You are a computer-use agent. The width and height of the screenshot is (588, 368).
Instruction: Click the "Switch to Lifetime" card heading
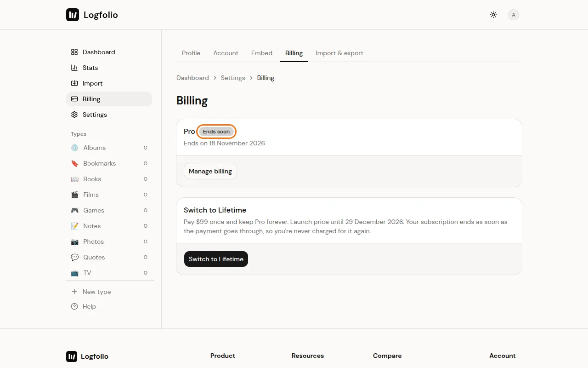215,210
